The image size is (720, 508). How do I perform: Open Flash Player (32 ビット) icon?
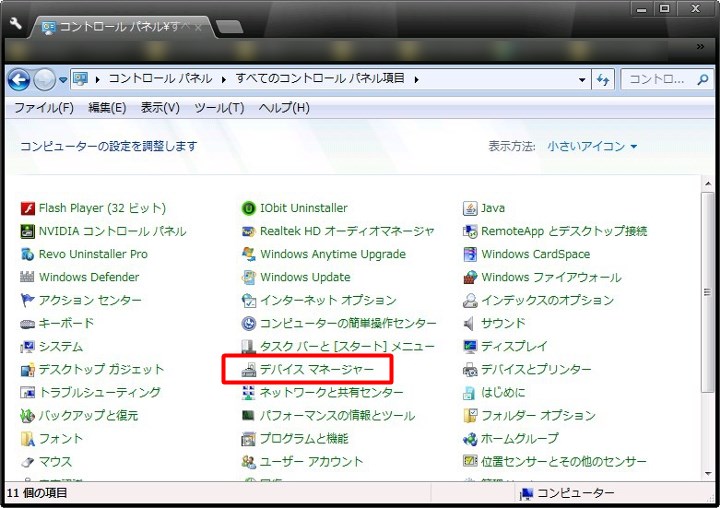(x=28, y=209)
